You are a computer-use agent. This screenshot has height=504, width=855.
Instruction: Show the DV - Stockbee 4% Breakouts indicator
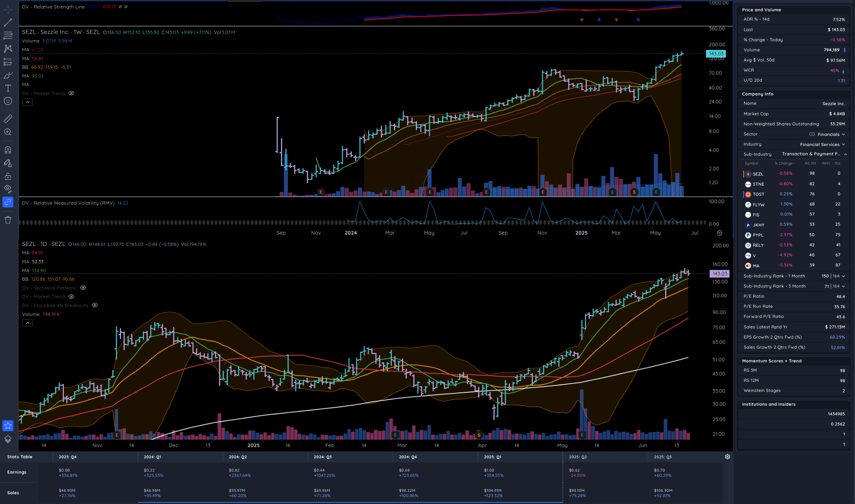[95, 305]
